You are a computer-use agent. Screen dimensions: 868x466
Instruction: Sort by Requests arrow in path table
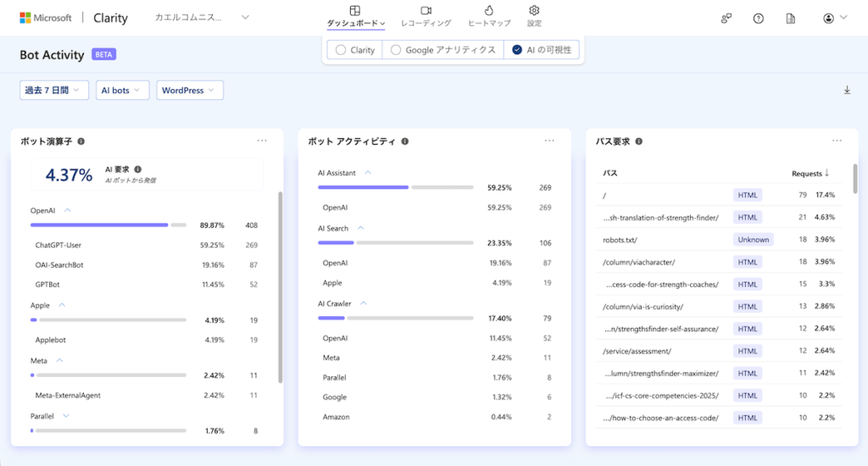[x=827, y=173]
